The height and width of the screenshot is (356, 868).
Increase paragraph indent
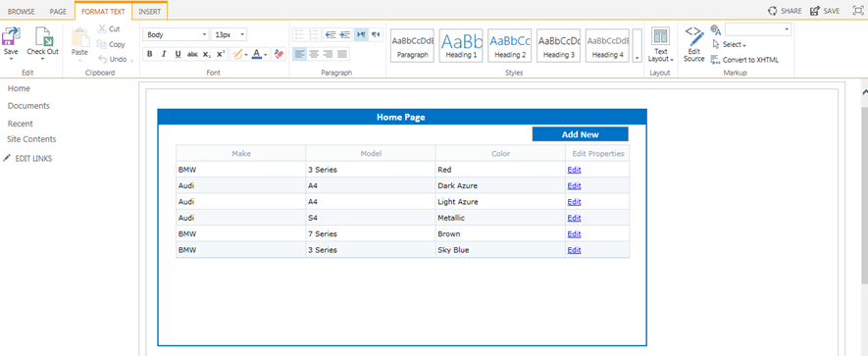coord(345,34)
